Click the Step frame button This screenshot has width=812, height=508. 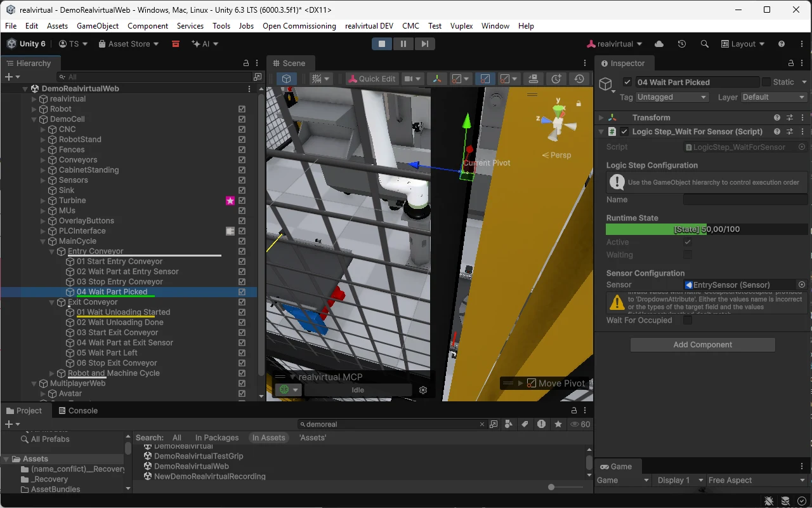click(424, 44)
